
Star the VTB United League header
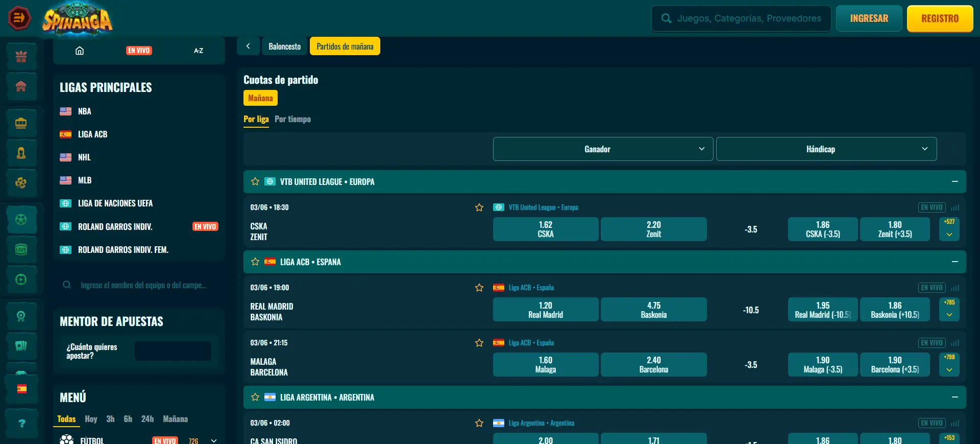click(255, 181)
